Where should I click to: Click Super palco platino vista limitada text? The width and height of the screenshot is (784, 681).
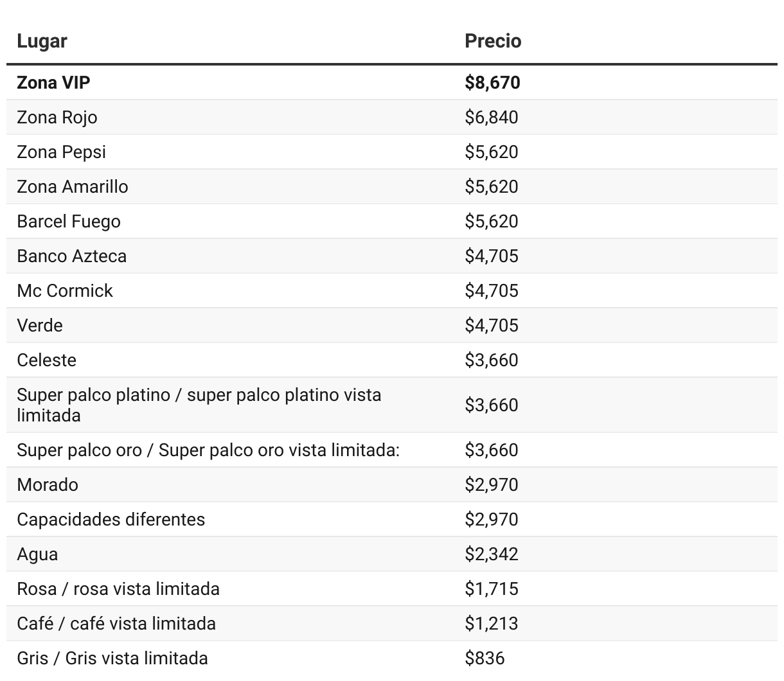[199, 405]
